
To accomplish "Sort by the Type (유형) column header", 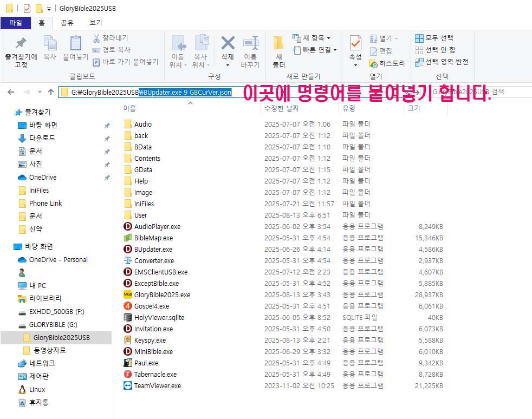I will [x=348, y=108].
